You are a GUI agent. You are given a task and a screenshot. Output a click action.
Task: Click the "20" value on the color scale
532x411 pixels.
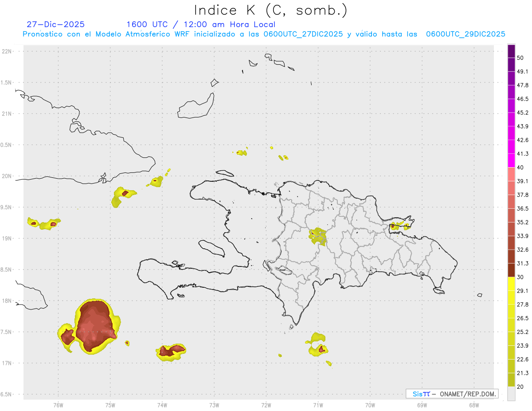[x=521, y=387]
